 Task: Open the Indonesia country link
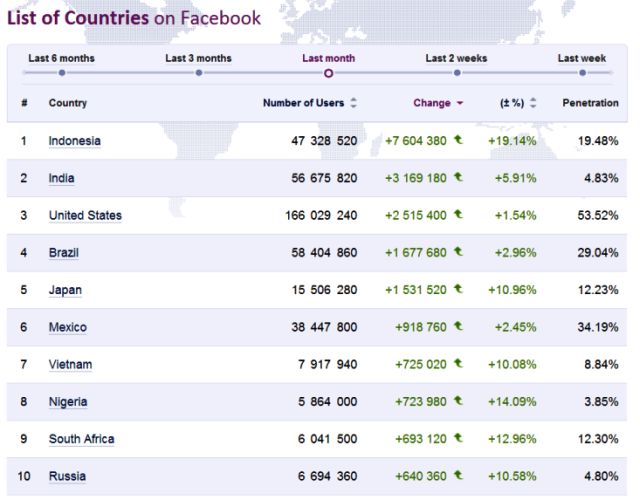tap(74, 141)
